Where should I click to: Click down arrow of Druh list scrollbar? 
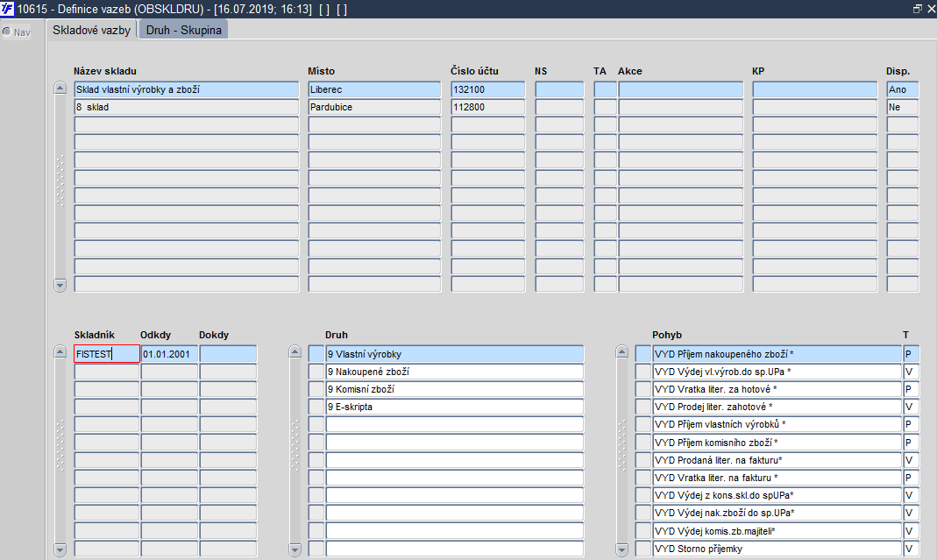pos(295,549)
